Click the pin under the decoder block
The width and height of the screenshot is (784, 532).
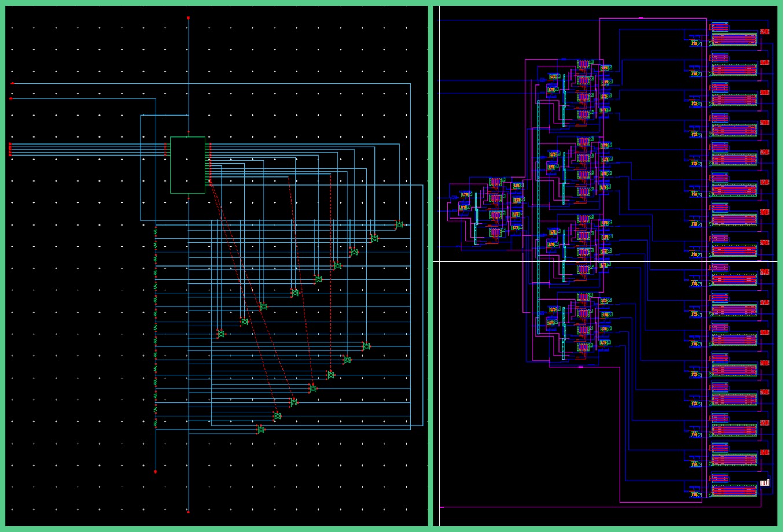tap(188, 198)
